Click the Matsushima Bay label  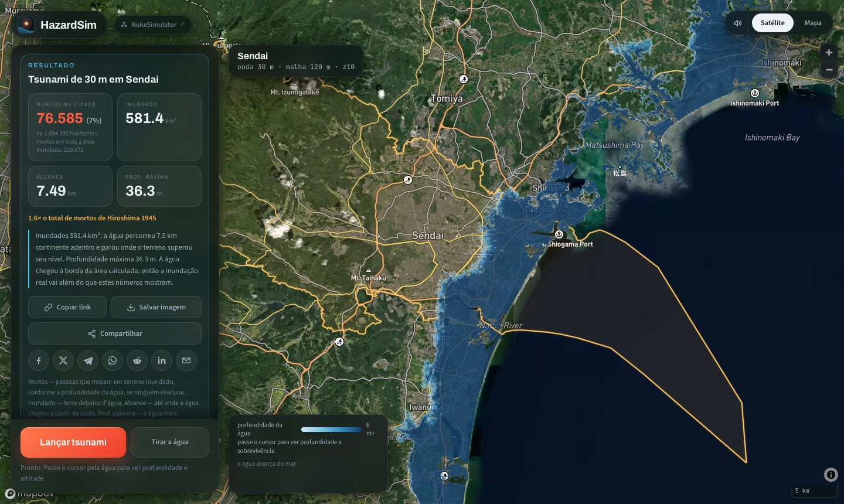click(x=615, y=145)
